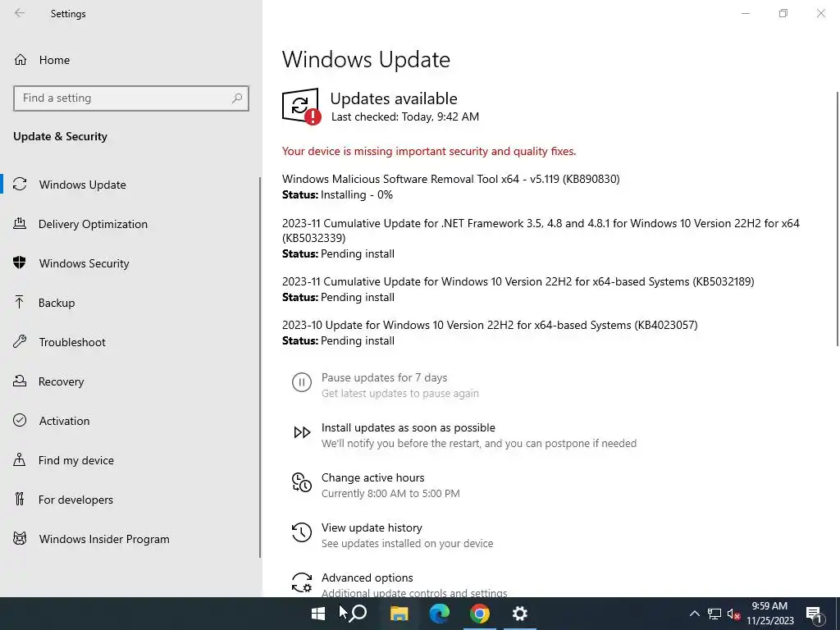Viewport: 840px width, 630px height.
Task: Click the Find a setting search box
Action: (x=131, y=98)
